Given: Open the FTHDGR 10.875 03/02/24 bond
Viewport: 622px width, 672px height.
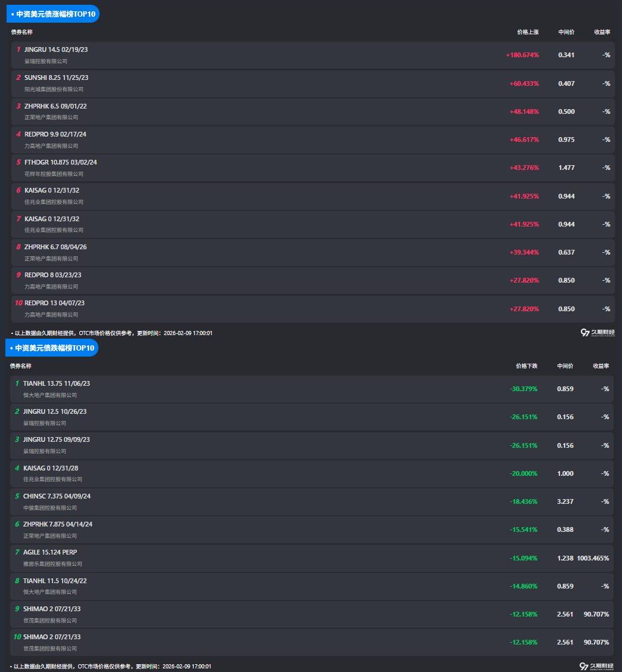Looking at the screenshot, I should [x=60, y=162].
